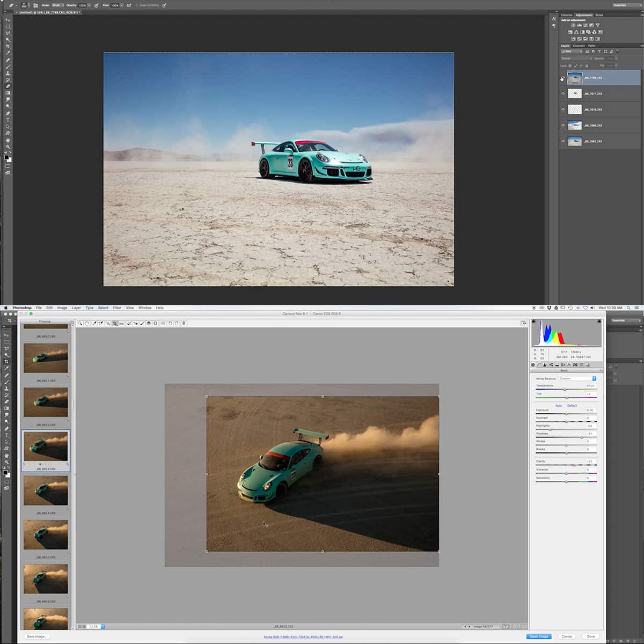The image size is (644, 644).
Task: Open the Tone Curve panel icon
Action: coord(539,365)
